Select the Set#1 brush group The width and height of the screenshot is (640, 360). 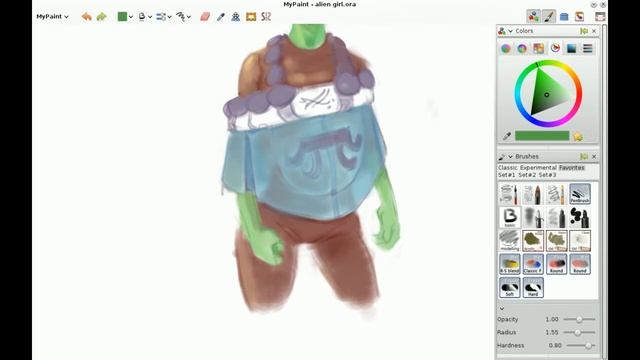coord(507,175)
